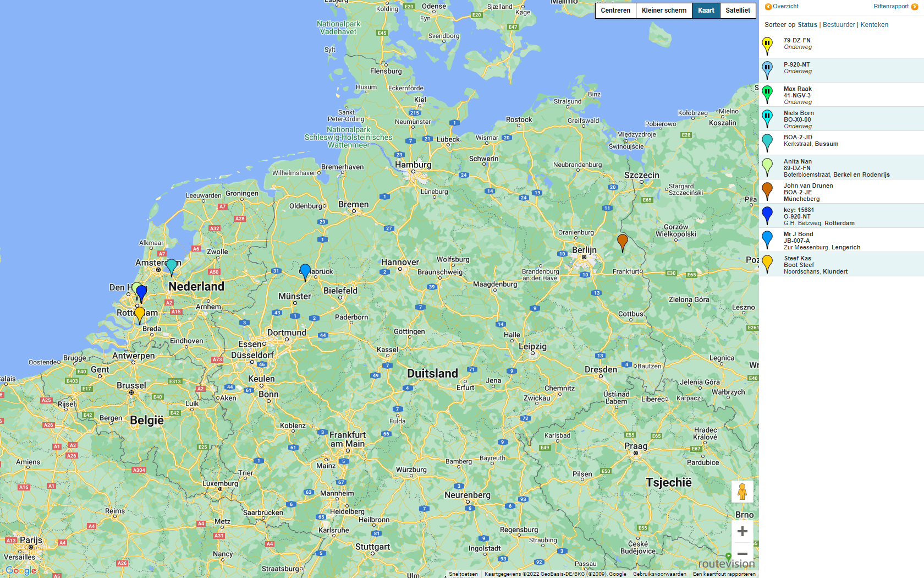
Task: Click the Praag city label on map
Action: point(636,446)
